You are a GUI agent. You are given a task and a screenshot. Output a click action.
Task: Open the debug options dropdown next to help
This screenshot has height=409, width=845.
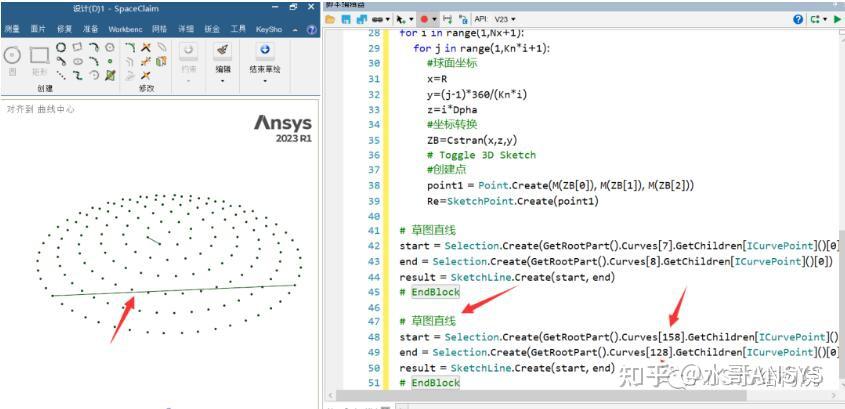[x=823, y=19]
